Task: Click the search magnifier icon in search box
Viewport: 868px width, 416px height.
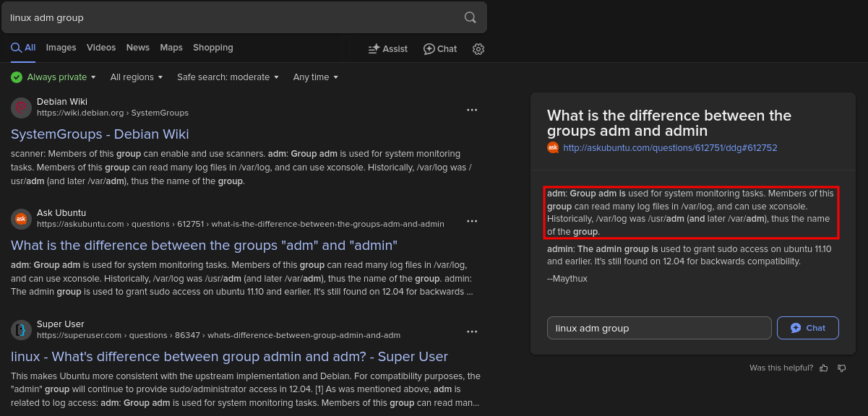Action: pyautogui.click(x=470, y=17)
